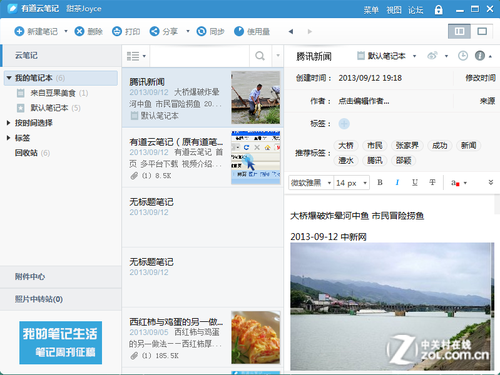Go back with the left navigation arrow
This screenshot has height=375, width=500.
[x=291, y=31]
